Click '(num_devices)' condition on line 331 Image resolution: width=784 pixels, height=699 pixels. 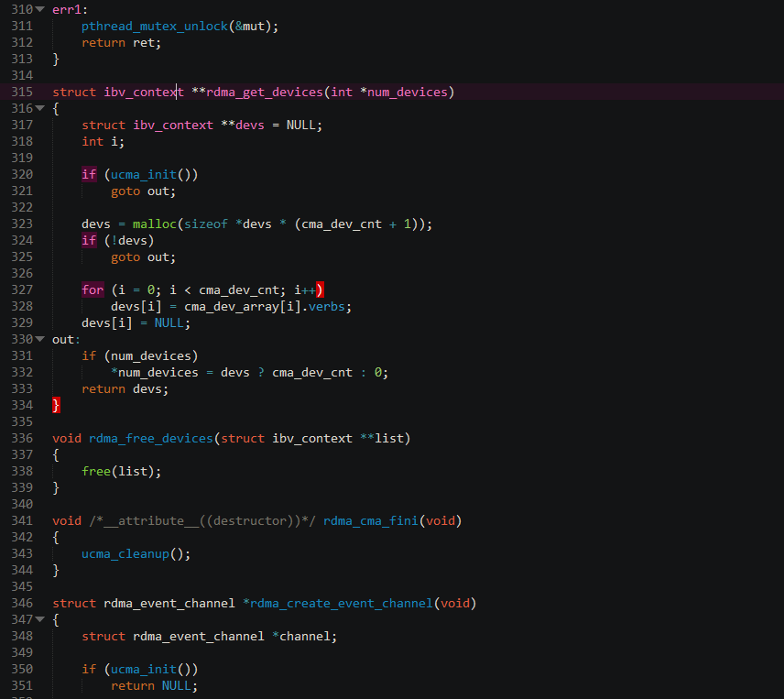tap(151, 356)
